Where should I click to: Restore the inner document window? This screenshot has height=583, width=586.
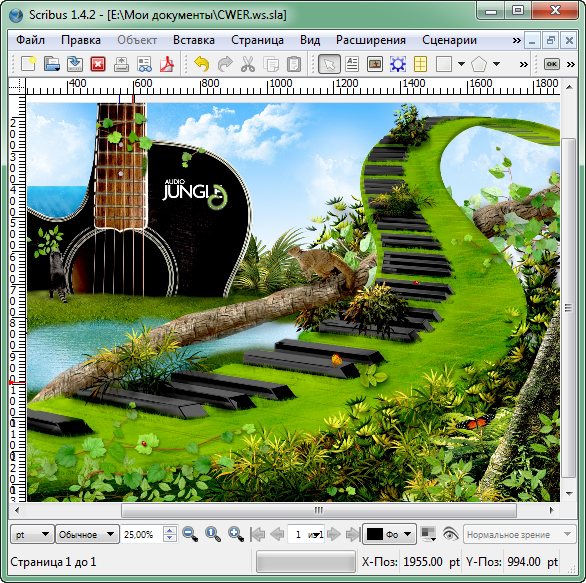coord(550,40)
